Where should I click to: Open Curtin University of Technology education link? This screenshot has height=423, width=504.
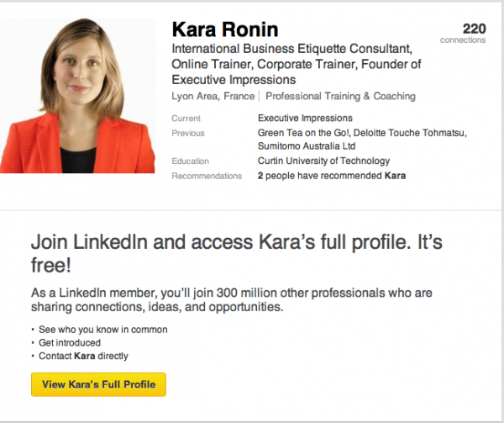pyautogui.click(x=323, y=161)
